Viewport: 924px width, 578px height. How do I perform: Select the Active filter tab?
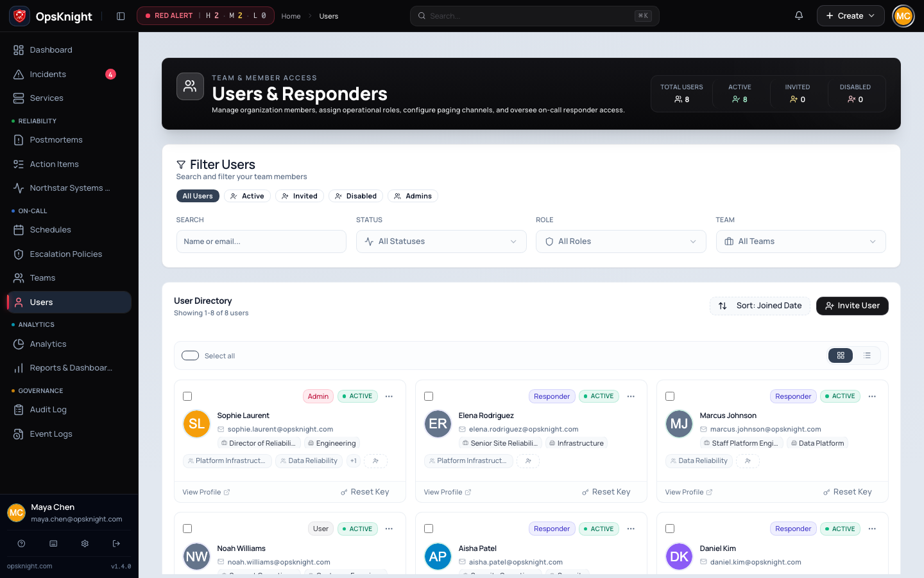tap(247, 196)
